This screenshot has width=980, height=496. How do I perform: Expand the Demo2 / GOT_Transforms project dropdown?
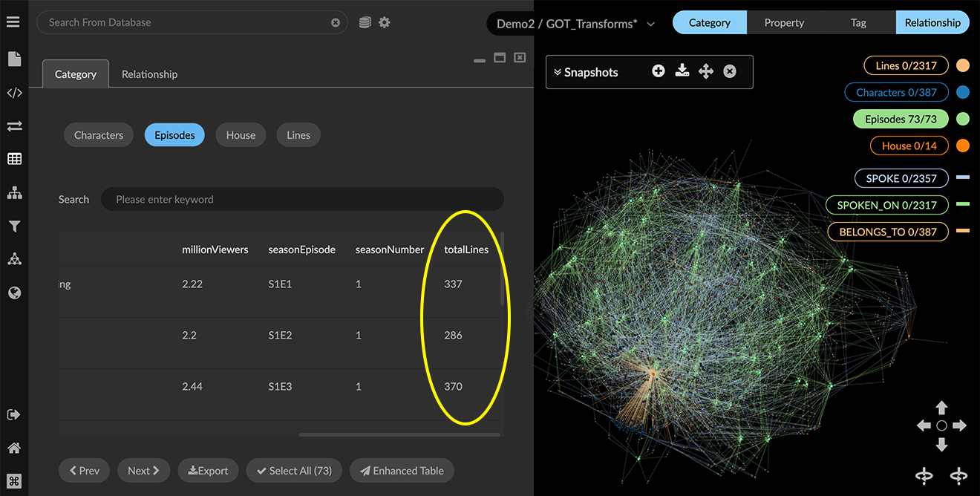(x=650, y=24)
